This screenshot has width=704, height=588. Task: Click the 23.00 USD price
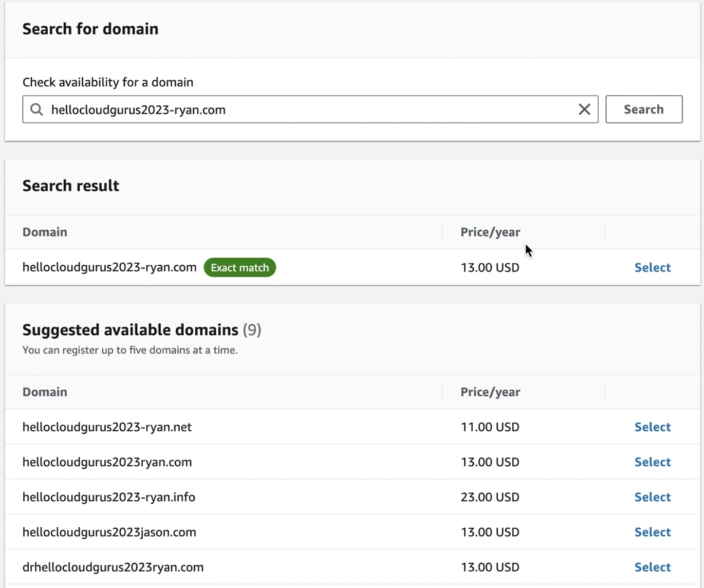pos(490,497)
